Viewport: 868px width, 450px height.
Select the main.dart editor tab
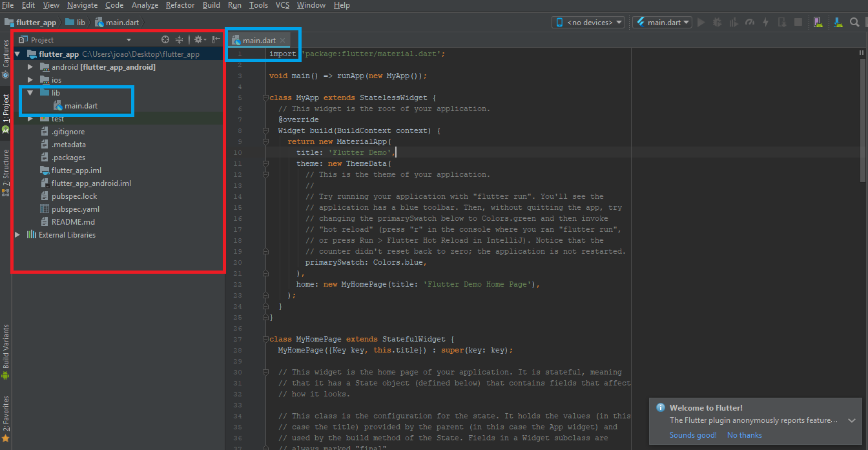pyautogui.click(x=259, y=40)
